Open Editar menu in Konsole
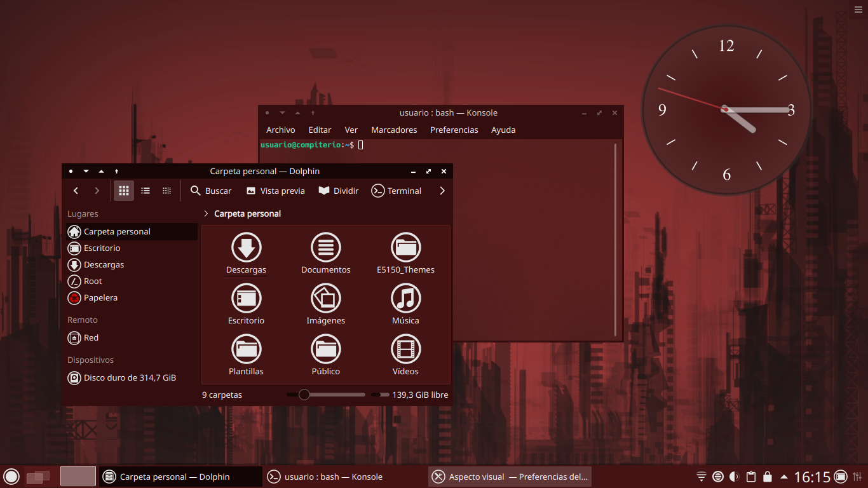Viewport: 868px width, 488px height. (320, 130)
